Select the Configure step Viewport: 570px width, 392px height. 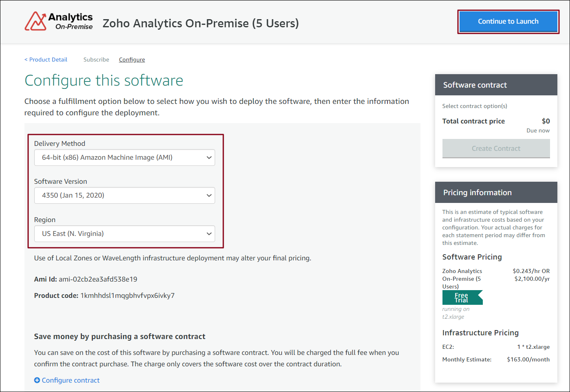(132, 59)
